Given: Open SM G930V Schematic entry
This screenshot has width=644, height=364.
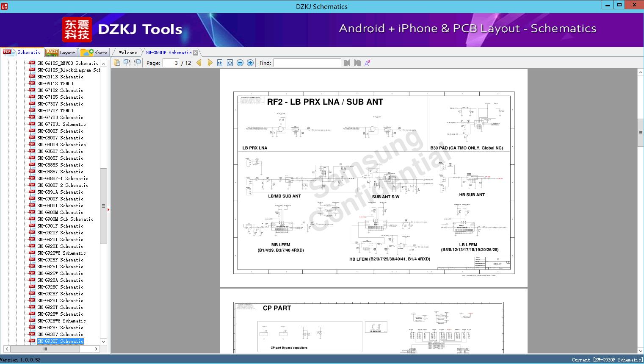Looking at the screenshot, I should click(60, 334).
